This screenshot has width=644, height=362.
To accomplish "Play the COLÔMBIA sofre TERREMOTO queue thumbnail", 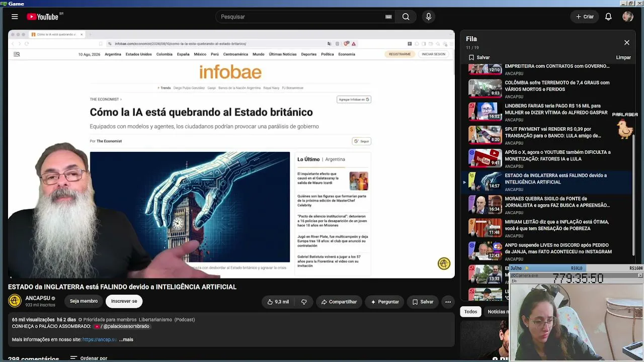I will click(486, 89).
